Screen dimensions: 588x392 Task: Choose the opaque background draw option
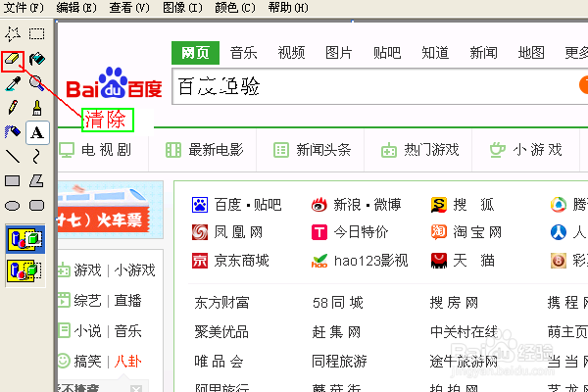point(25,239)
